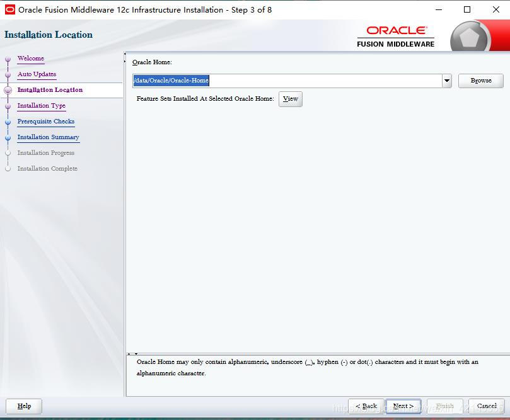Cancel the installation
The height and width of the screenshot is (420, 510).
(487, 406)
